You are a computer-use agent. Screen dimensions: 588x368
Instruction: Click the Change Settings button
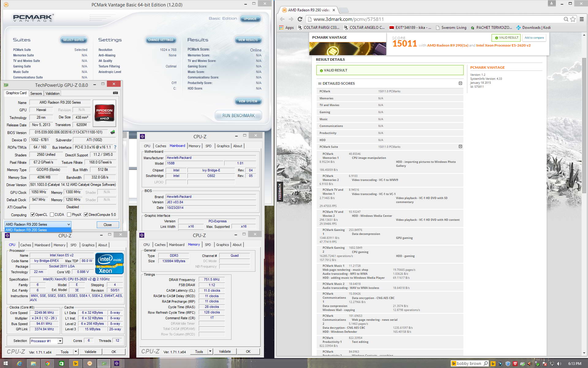point(161,40)
